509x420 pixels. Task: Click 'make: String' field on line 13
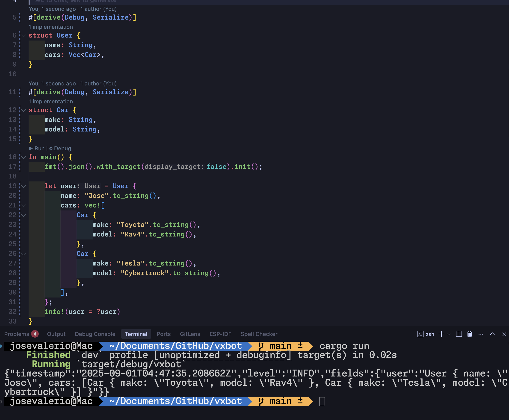(x=68, y=120)
